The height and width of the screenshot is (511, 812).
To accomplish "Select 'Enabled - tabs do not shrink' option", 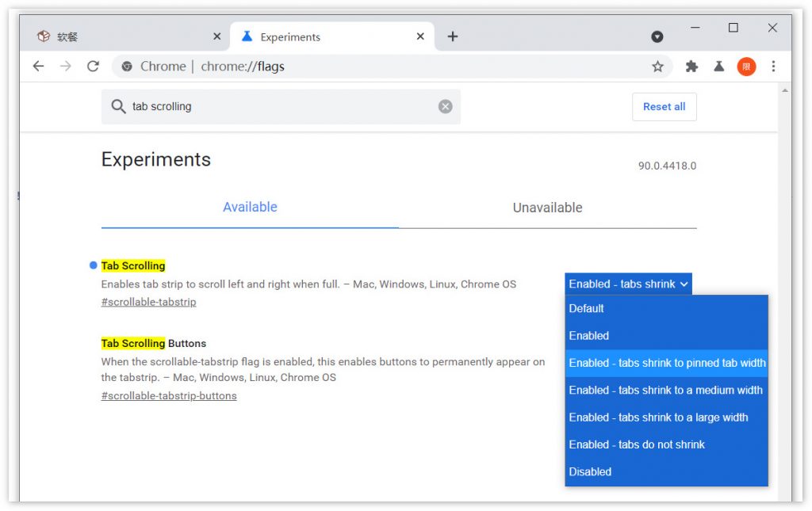I will [637, 444].
